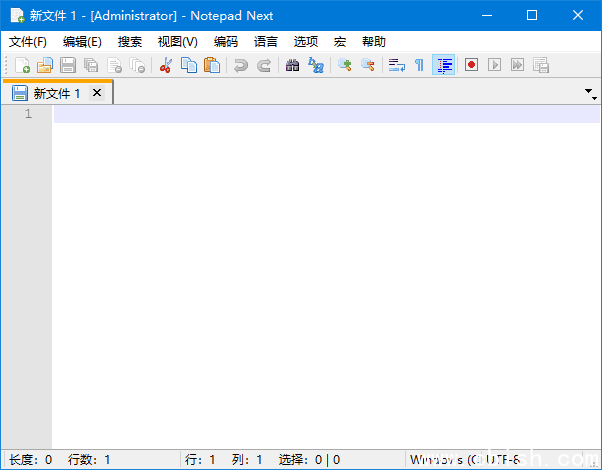Click the Find binoculars icon
Screen dimensions: 602x470
292,65
